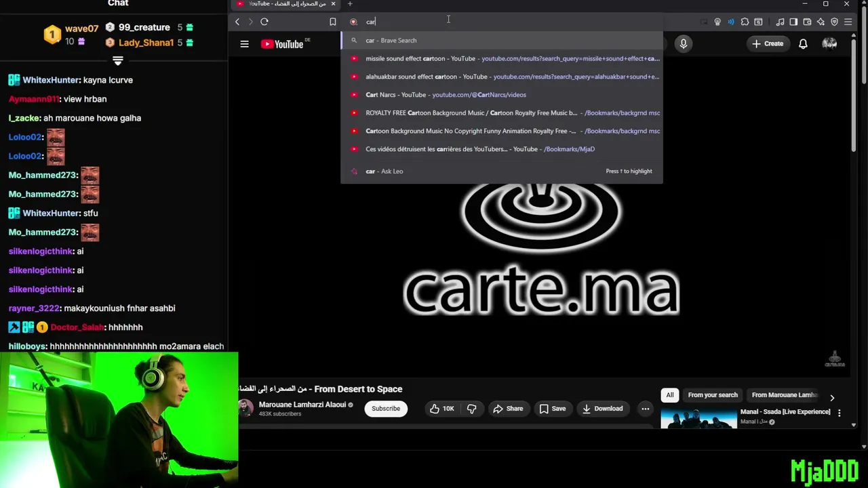Open Leo AI sparkle icon in toolbar
This screenshot has width=868, height=488.
pos(821,22)
